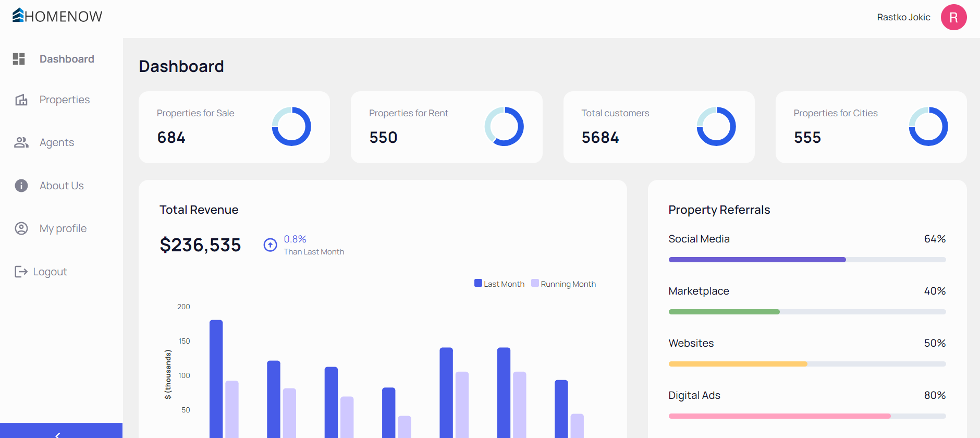
Task: Click the $236,535 revenue amount
Action: click(200, 245)
